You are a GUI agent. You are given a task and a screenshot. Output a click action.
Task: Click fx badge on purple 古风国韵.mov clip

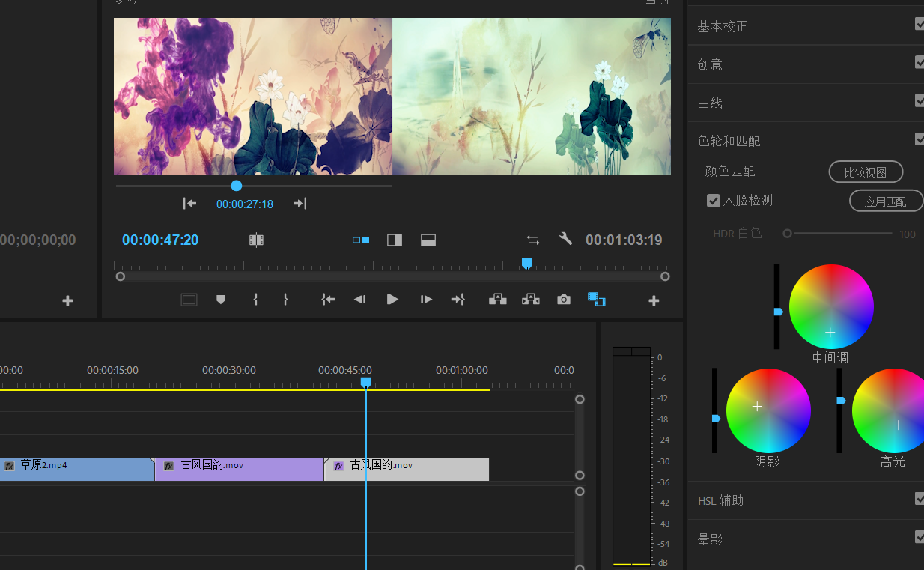[x=169, y=466]
